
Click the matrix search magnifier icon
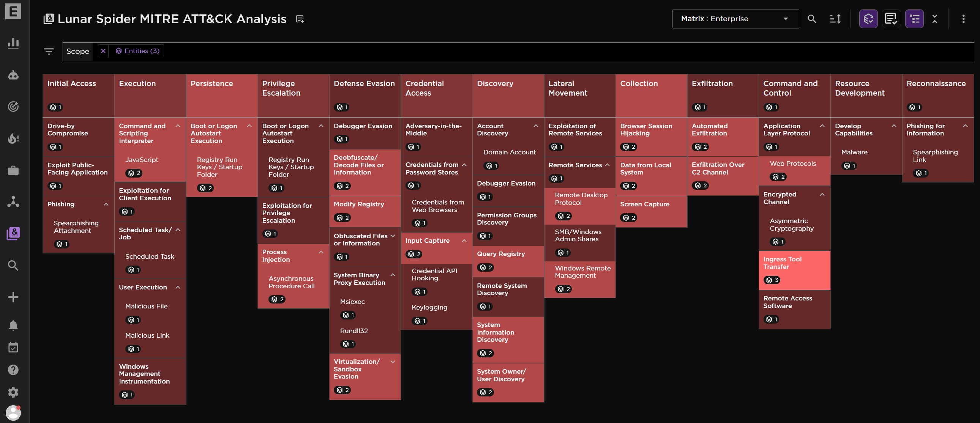tap(811, 19)
